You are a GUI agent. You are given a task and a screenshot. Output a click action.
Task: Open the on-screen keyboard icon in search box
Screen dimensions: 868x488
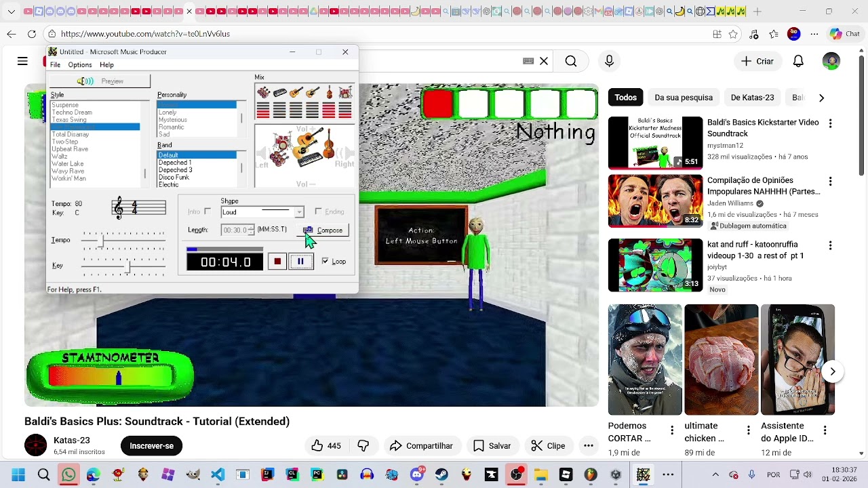click(x=528, y=61)
